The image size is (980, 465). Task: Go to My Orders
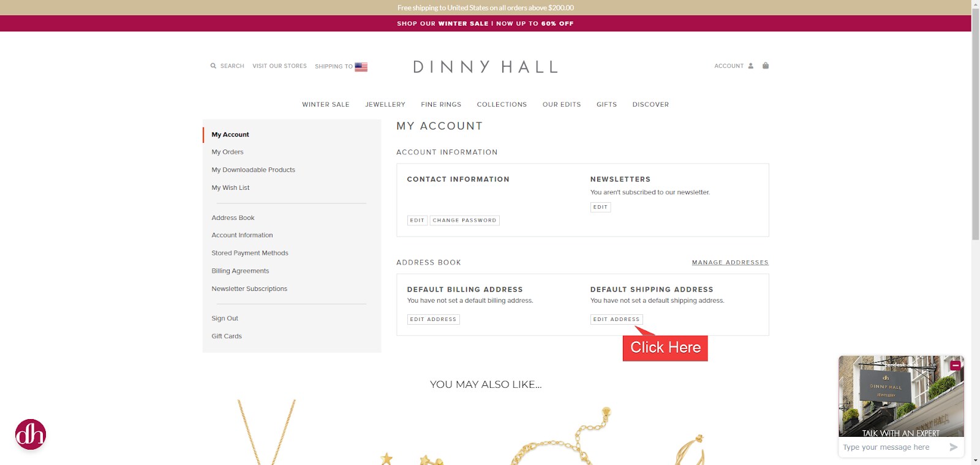[x=227, y=152]
